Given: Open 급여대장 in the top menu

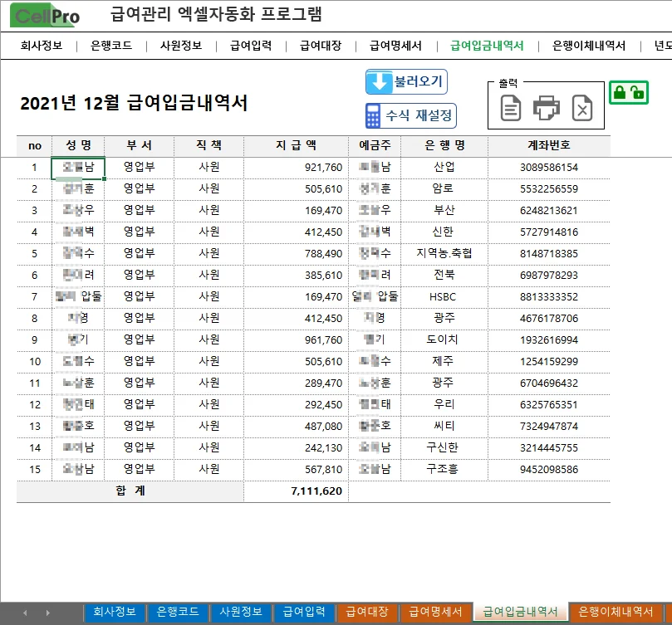Looking at the screenshot, I should (x=321, y=46).
